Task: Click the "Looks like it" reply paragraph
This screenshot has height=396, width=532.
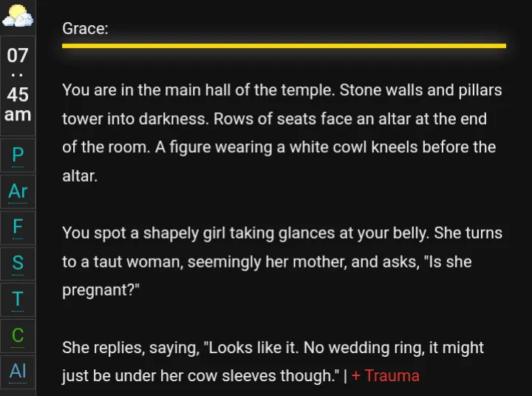Action: [273, 361]
